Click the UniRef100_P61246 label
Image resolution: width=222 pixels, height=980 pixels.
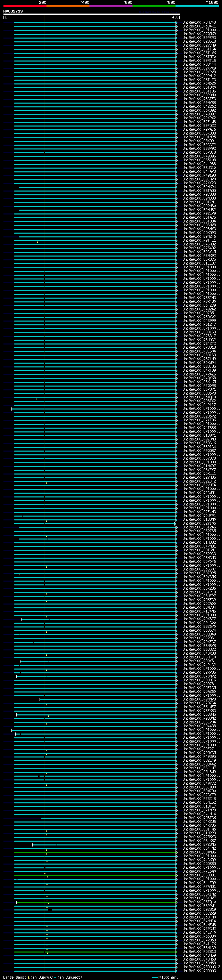199,527
